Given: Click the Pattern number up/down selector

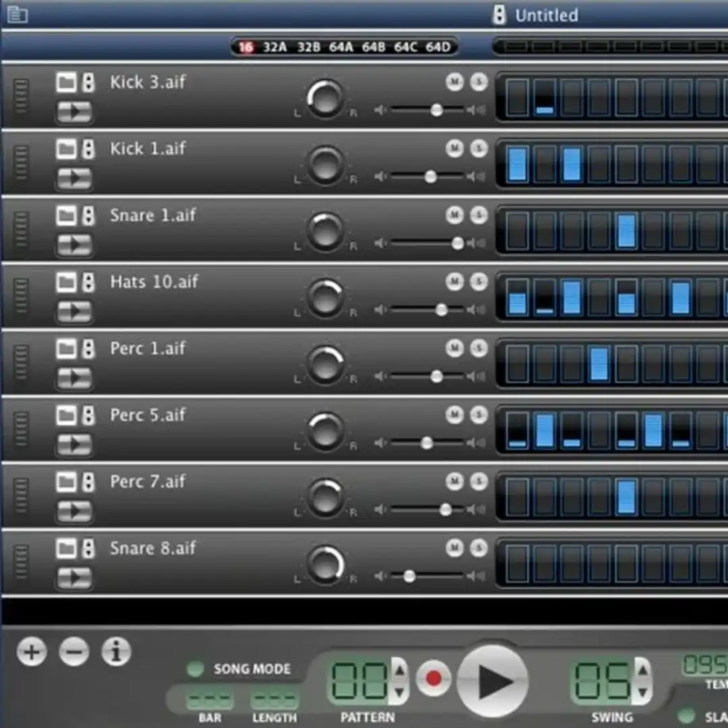Looking at the screenshot, I should [400, 681].
